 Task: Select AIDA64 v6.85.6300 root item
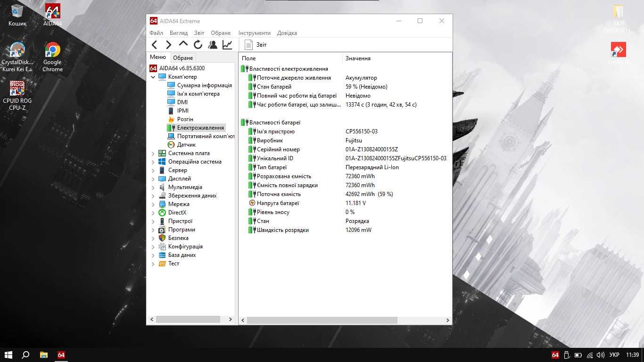point(177,68)
